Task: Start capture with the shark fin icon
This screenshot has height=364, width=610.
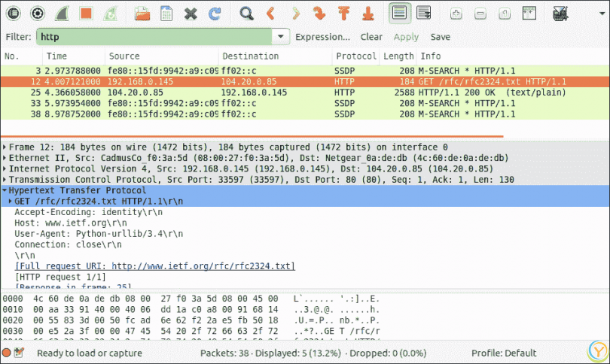Action: click(x=62, y=13)
